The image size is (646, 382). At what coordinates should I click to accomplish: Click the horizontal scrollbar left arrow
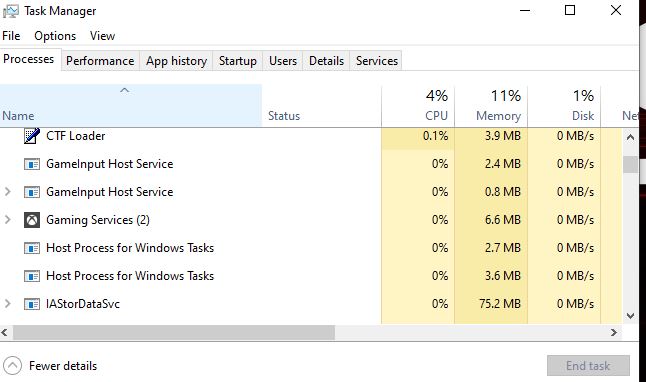(5, 332)
